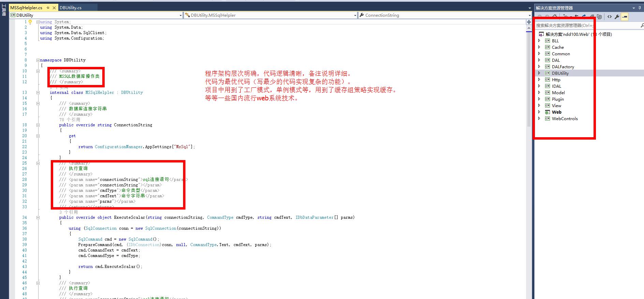Open Properties with the wrench icon

click(x=617, y=16)
